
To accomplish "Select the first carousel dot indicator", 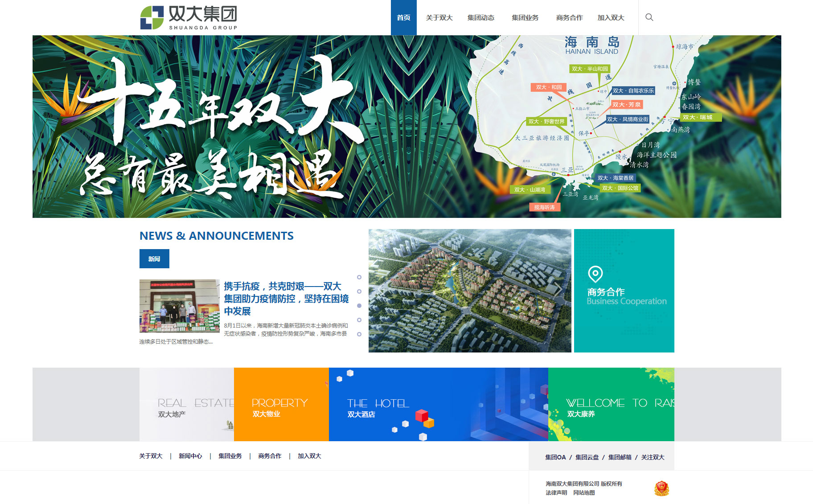I will click(x=360, y=276).
